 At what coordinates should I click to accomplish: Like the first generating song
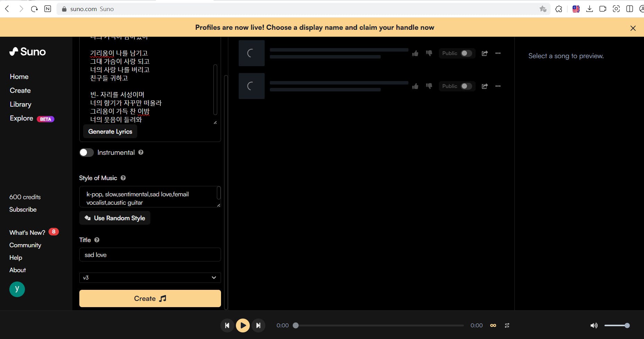(x=415, y=53)
